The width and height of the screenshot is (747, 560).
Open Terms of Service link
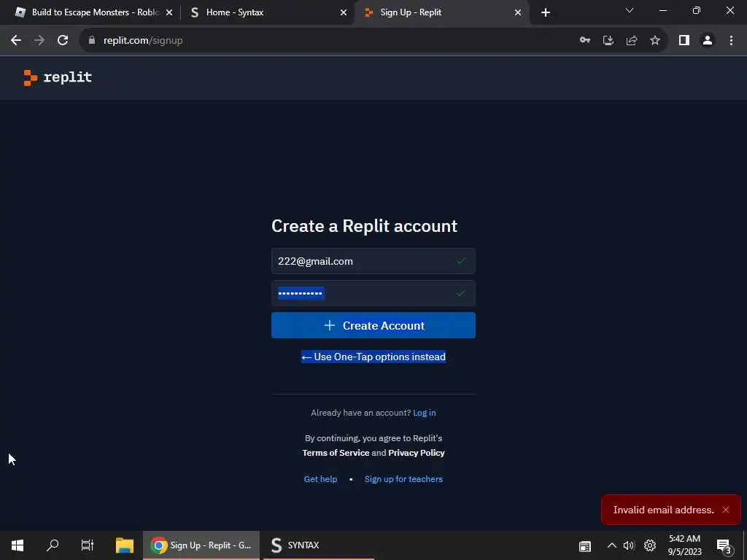pos(336,453)
